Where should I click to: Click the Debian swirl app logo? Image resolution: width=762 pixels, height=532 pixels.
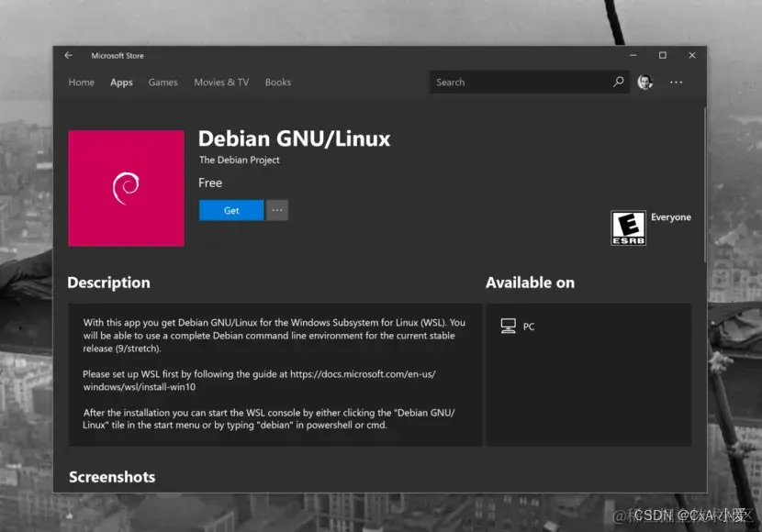(127, 188)
